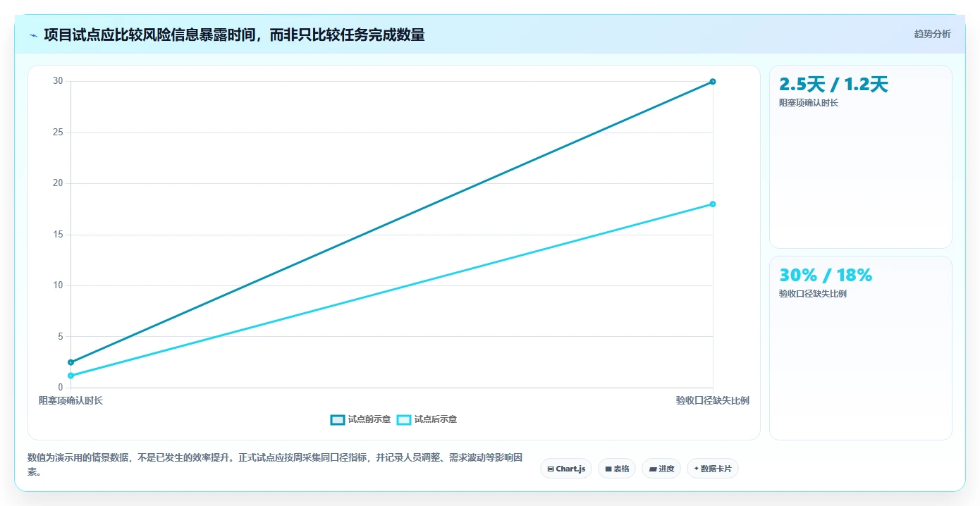The image size is (980, 506).
Task: Click the 验收口径缺失比例 x-axis label
Action: coord(713,400)
